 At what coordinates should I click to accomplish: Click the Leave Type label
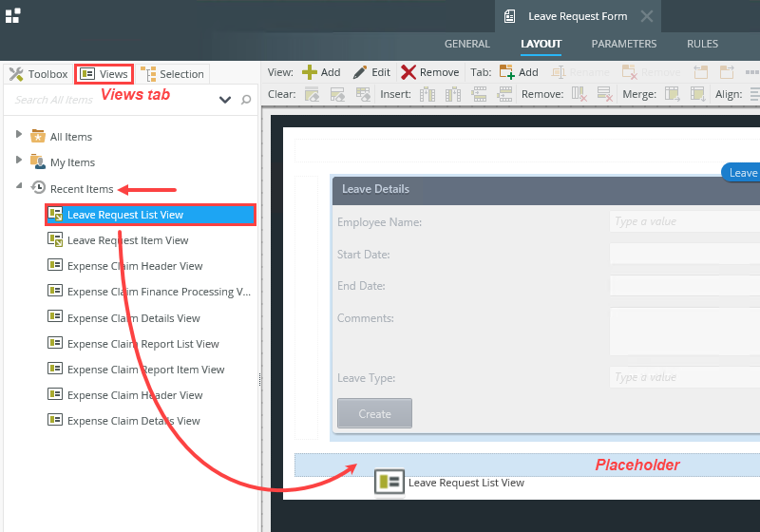[367, 378]
